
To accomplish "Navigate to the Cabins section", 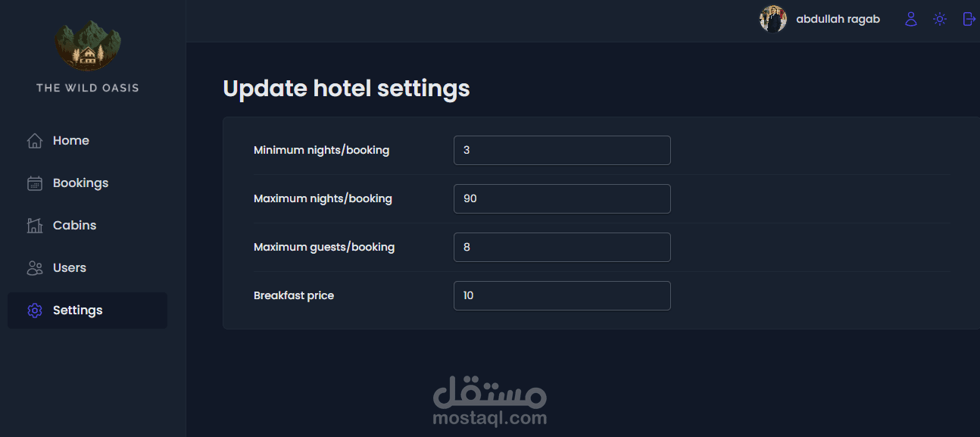I will click(74, 226).
